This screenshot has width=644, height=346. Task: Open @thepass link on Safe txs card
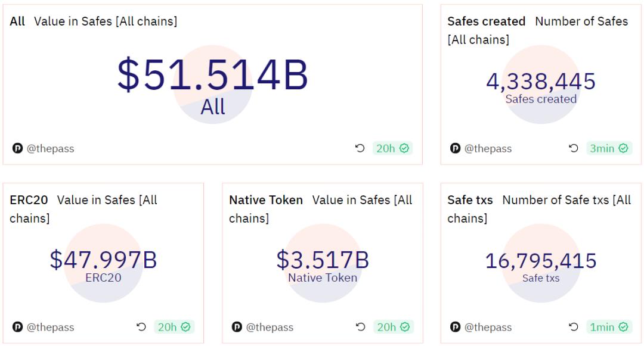(488, 327)
